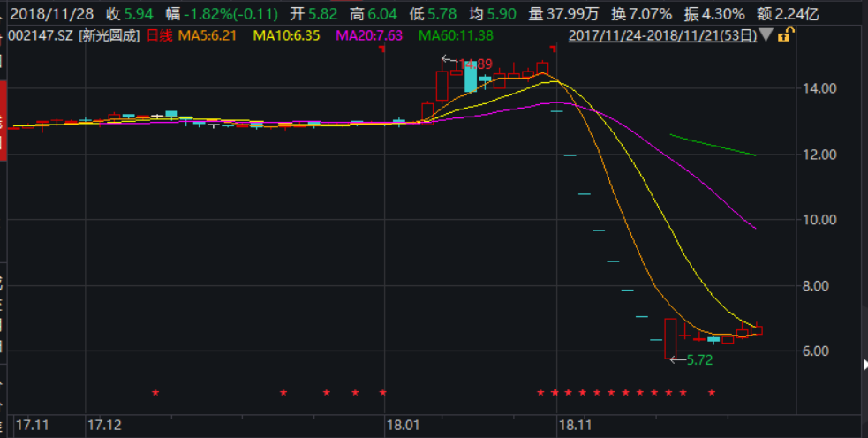Click the MA60:11.38 indicator label
868x438 pixels.
point(456,36)
